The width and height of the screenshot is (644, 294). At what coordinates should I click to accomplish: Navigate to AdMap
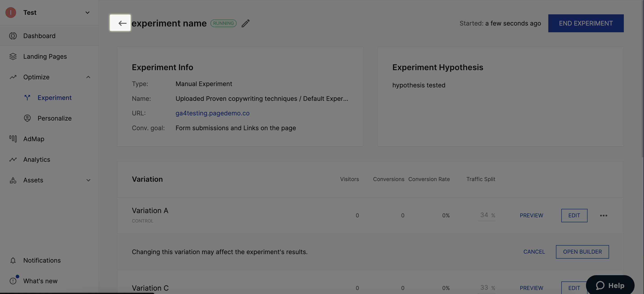[49, 139]
